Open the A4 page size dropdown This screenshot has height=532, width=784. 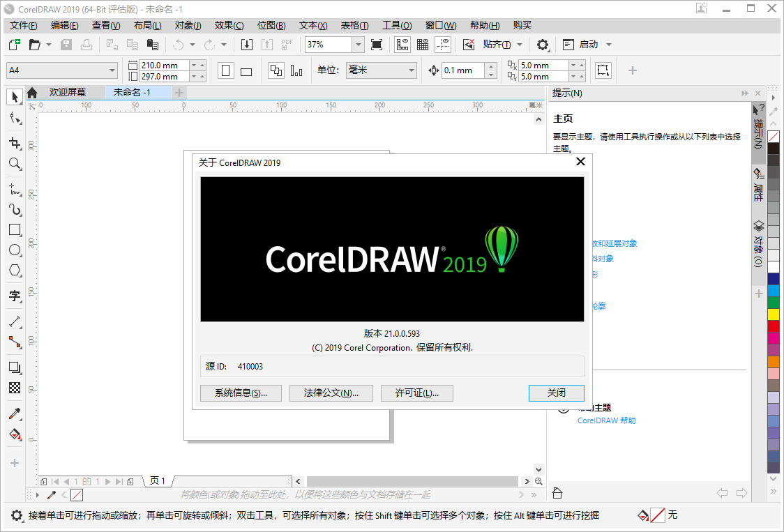point(112,70)
